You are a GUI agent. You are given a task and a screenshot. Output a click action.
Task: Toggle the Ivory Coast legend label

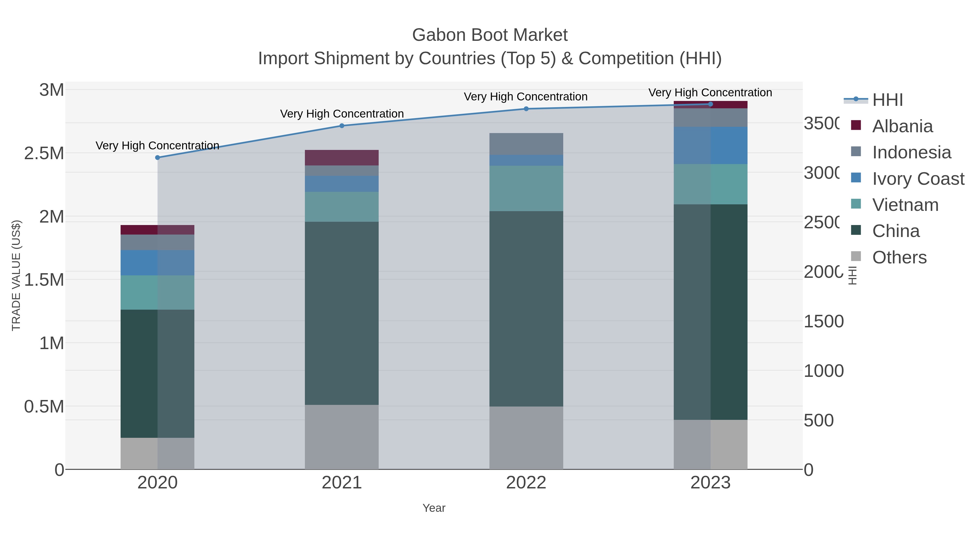point(918,179)
